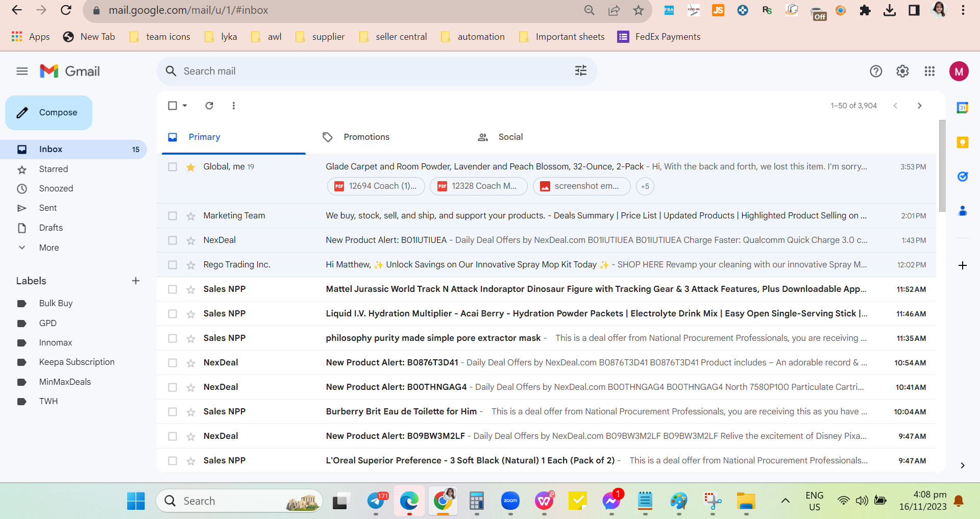This screenshot has width=980, height=519.
Task: Open the seller central bookmarks folder
Action: (x=393, y=37)
